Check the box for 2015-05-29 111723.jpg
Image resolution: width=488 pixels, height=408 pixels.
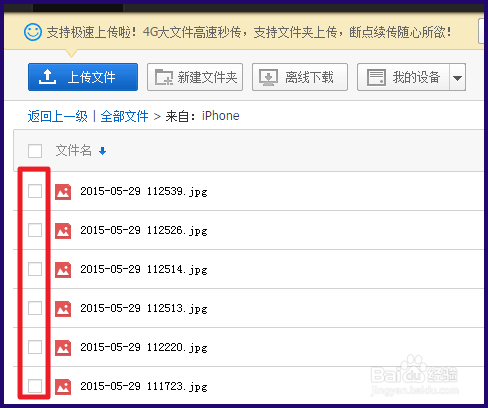coord(35,386)
